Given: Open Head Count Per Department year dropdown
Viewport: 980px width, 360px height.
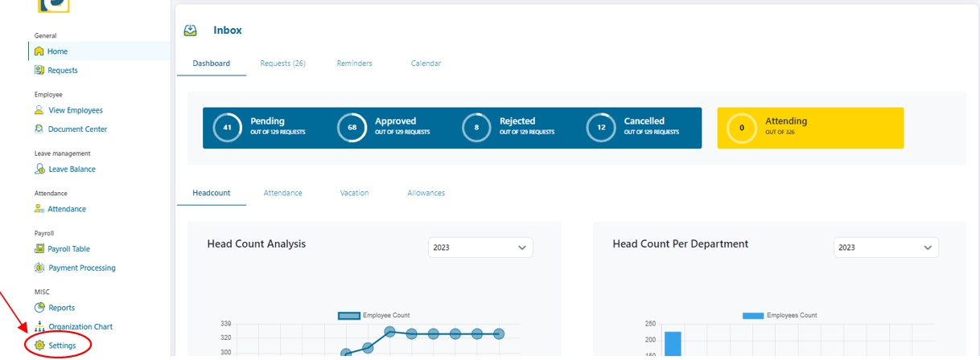Looking at the screenshot, I should coord(886,247).
